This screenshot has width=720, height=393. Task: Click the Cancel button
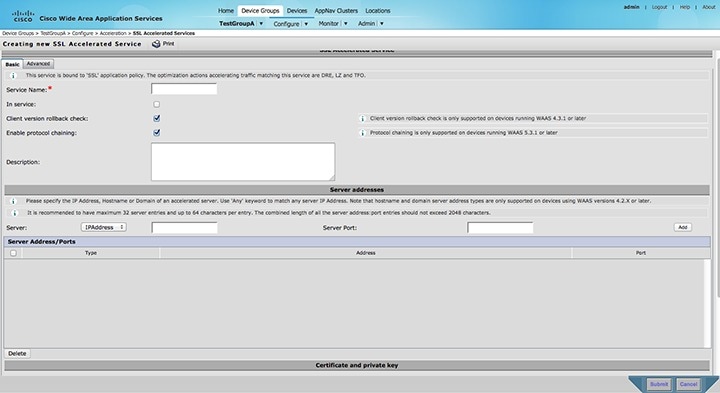(688, 384)
